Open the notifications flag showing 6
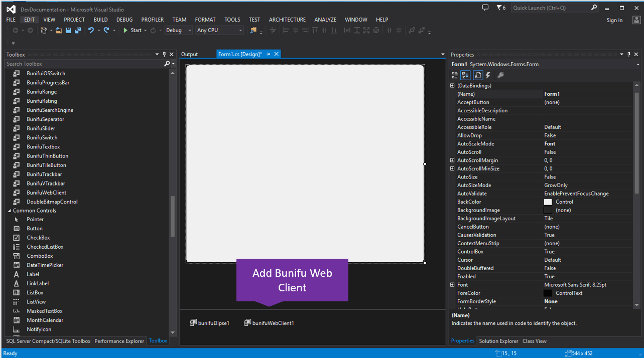Viewport: 644px width, 358px height. click(x=501, y=8)
